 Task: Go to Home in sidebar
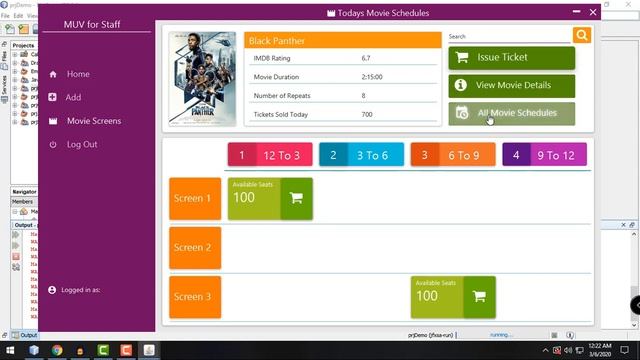coord(78,74)
